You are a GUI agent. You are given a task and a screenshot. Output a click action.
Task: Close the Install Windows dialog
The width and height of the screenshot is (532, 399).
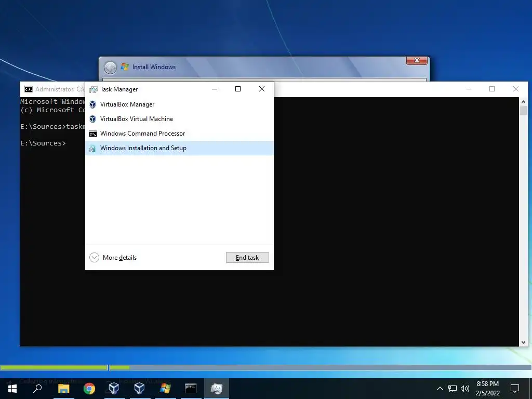[x=417, y=61]
